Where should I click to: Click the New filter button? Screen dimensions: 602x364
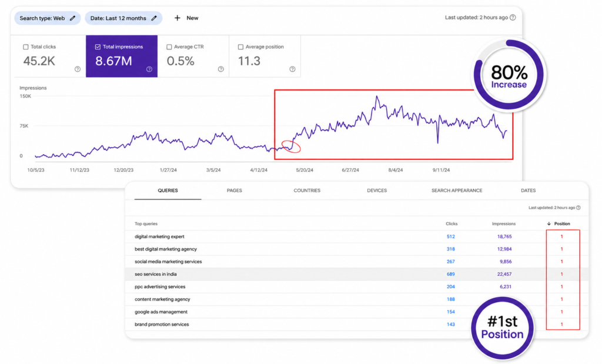[186, 18]
